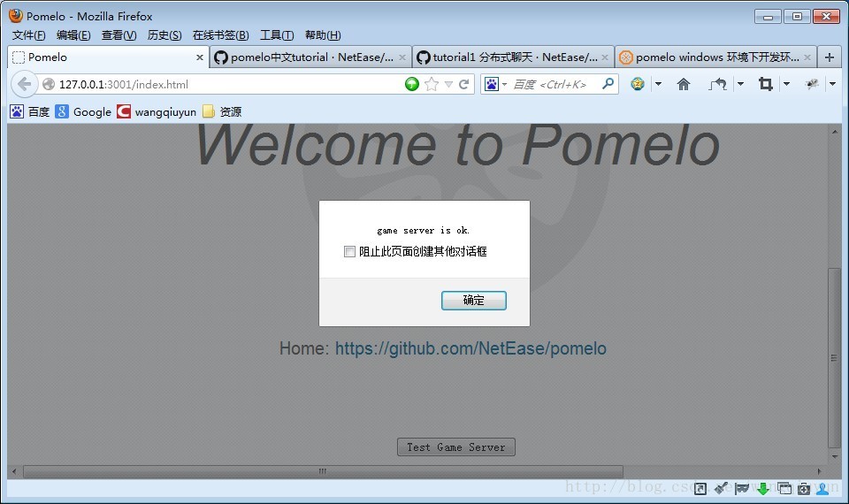The image size is (849, 504).
Task: Open a new tab with plus button
Action: pos(829,57)
